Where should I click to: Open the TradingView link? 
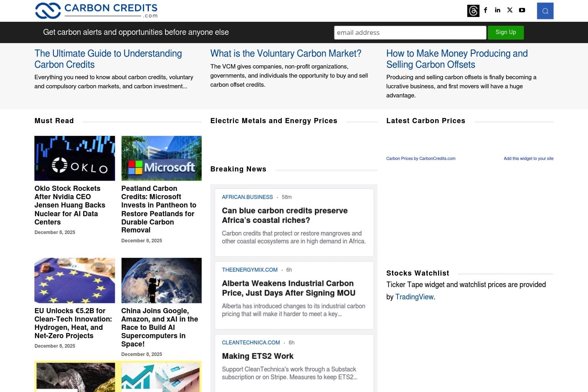pyautogui.click(x=414, y=297)
